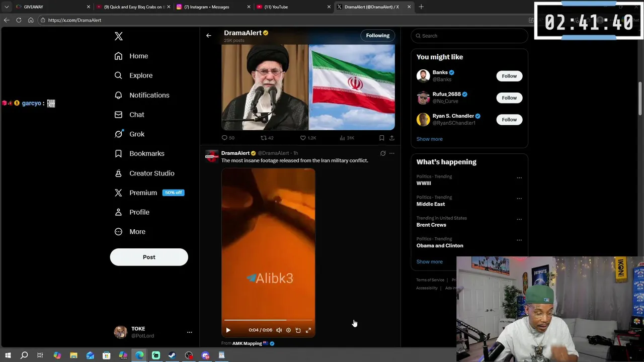Expand the More menu in the sidebar

click(130, 232)
